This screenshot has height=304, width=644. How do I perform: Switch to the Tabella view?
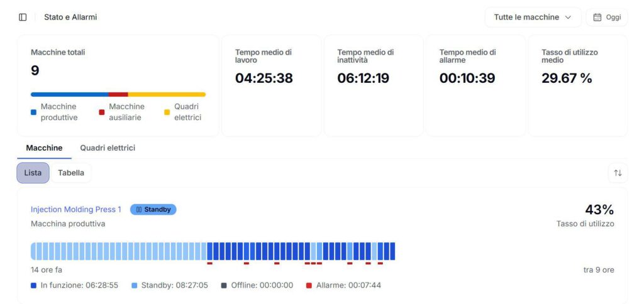coord(71,173)
